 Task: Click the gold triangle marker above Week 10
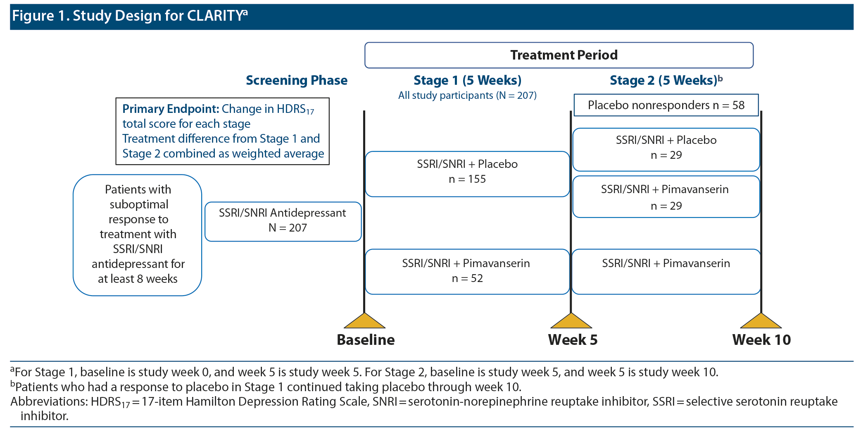click(761, 321)
